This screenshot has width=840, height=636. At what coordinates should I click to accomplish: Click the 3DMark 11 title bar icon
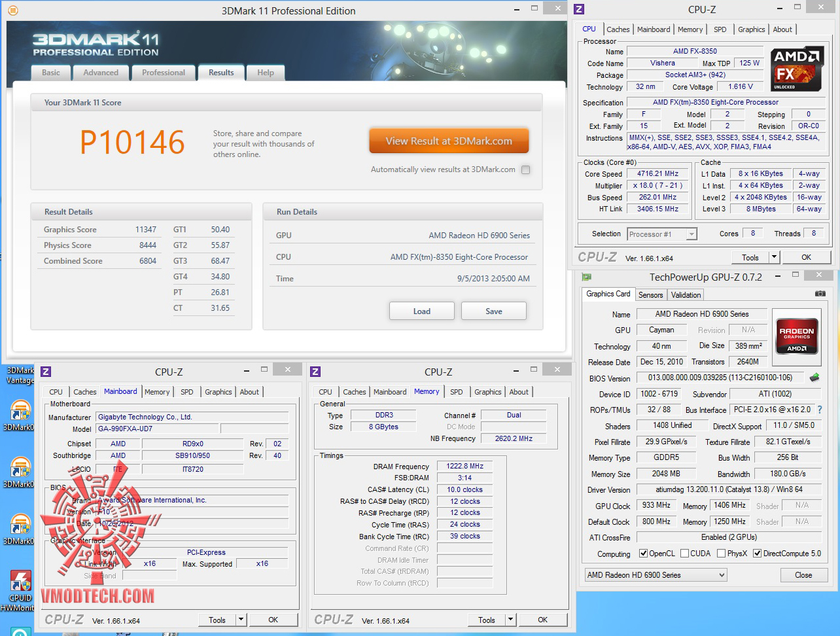click(x=13, y=10)
